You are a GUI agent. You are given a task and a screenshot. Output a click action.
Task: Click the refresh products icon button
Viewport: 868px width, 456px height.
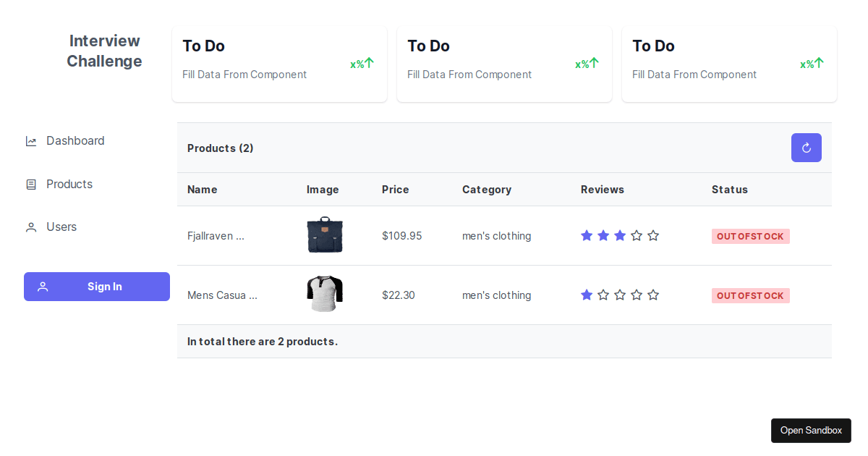click(806, 148)
